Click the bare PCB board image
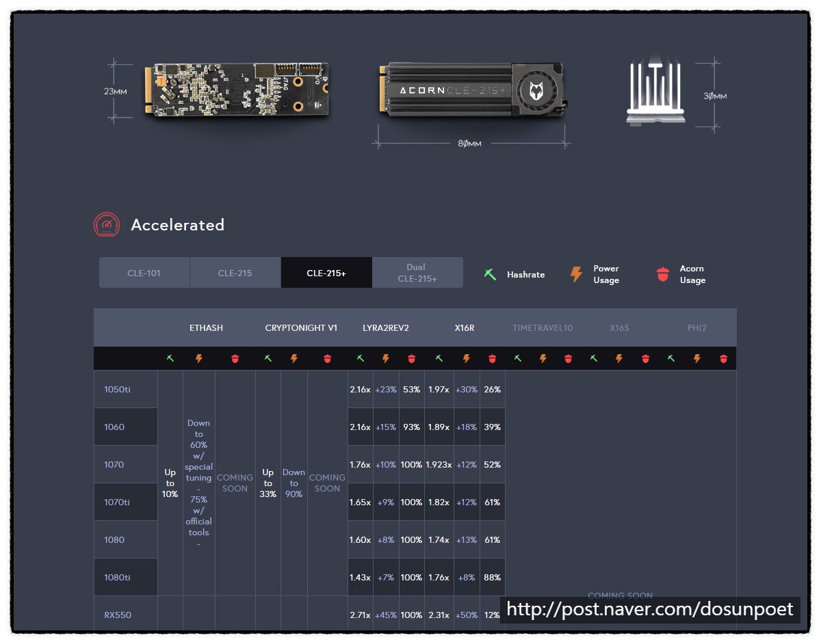Screen dimensions: 821x644 coord(237,90)
